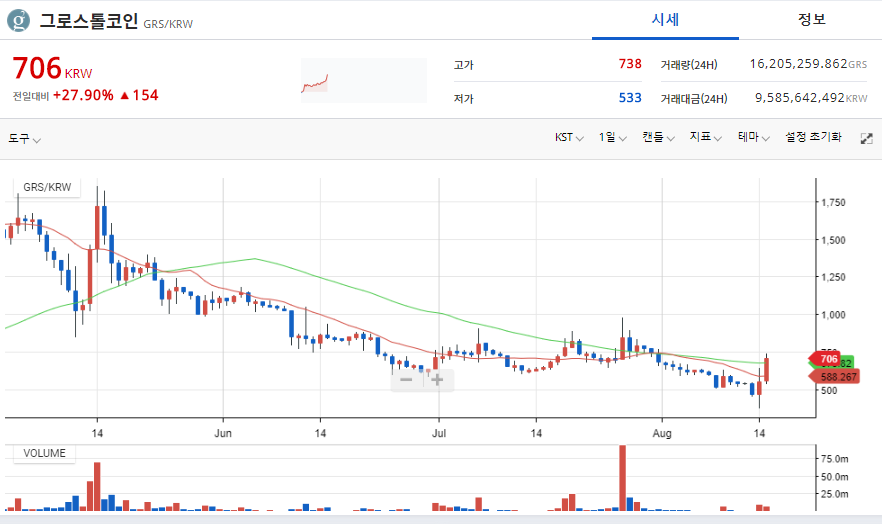Click 설정 초기화 reset settings button
Image resolution: width=882 pixels, height=524 pixels.
(813, 137)
